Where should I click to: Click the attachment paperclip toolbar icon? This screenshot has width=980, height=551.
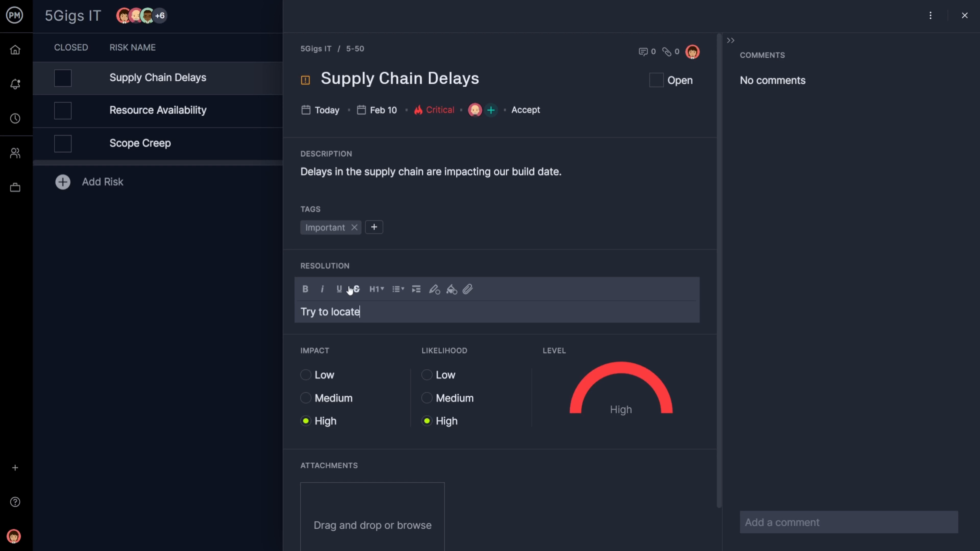(x=468, y=289)
